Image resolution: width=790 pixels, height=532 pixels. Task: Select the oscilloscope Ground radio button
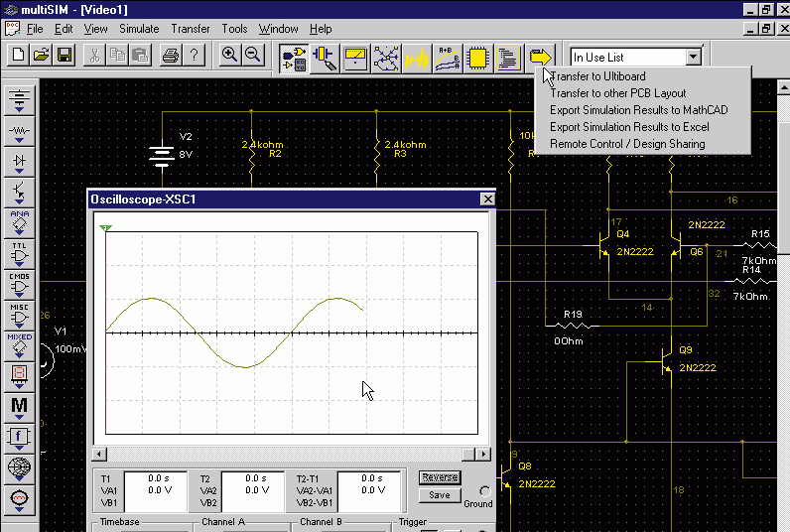484,490
